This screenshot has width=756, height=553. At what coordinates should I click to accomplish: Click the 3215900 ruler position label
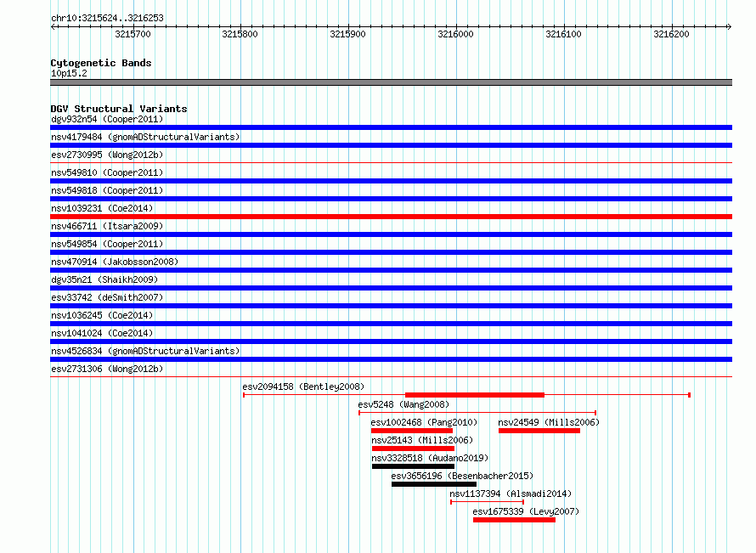pos(347,34)
